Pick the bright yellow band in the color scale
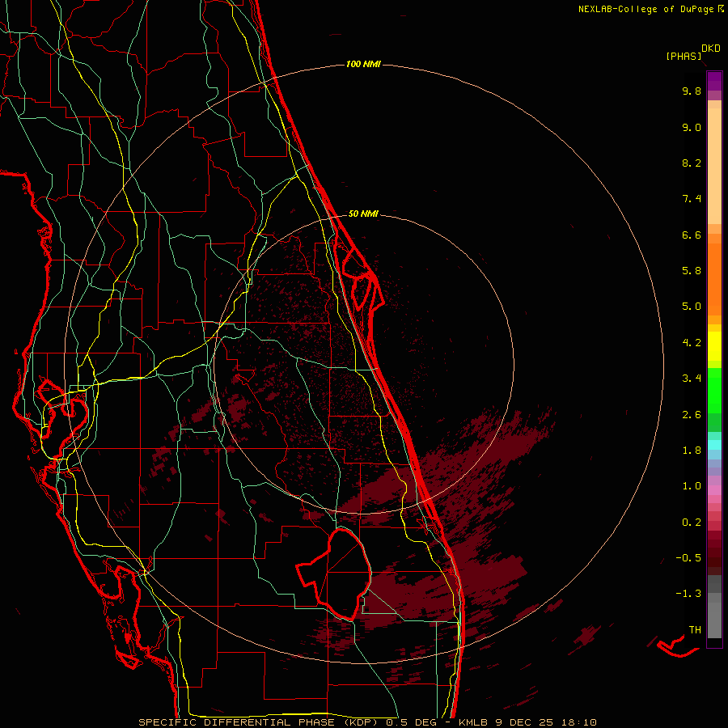This screenshot has height=728, width=728. pos(714,346)
